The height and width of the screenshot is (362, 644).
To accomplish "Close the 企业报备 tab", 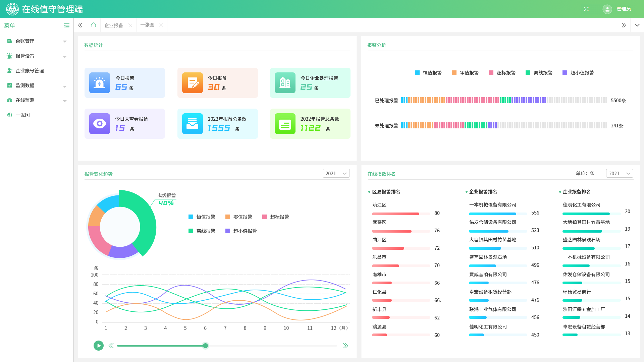I will pyautogui.click(x=130, y=25).
